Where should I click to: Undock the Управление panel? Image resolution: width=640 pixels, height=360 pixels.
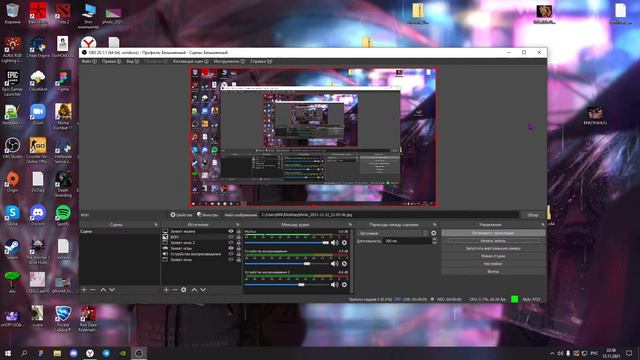pos(543,224)
